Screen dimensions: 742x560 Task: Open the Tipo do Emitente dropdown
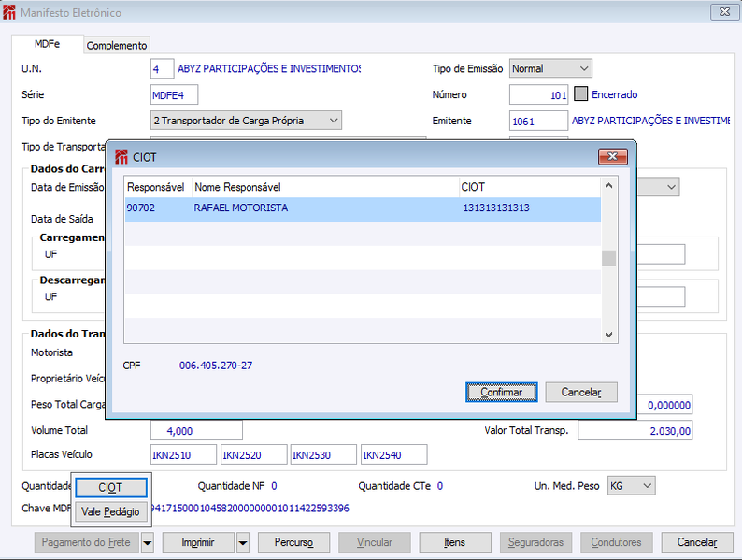click(246, 121)
